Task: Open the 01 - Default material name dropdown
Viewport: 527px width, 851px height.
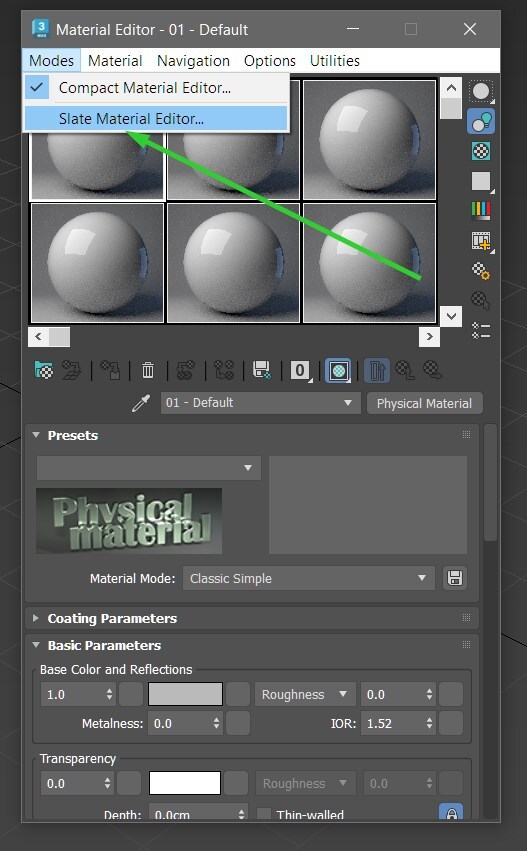Action: pos(261,403)
